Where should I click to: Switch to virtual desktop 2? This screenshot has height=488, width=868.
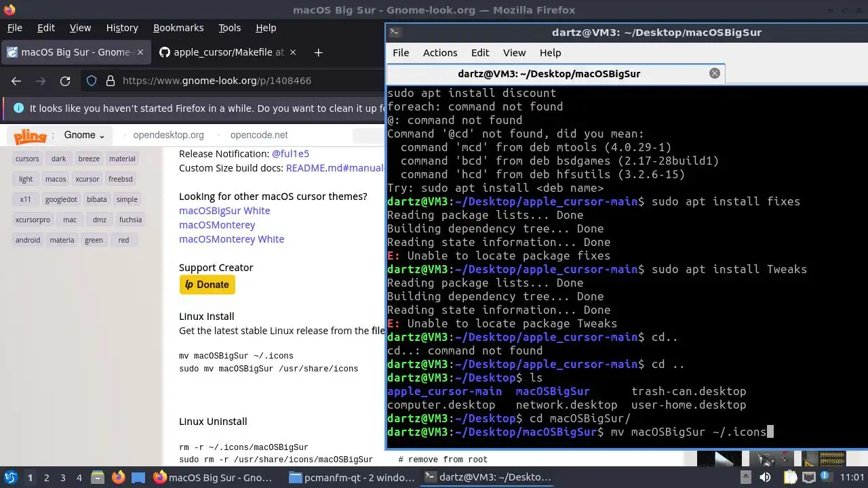coord(46,477)
